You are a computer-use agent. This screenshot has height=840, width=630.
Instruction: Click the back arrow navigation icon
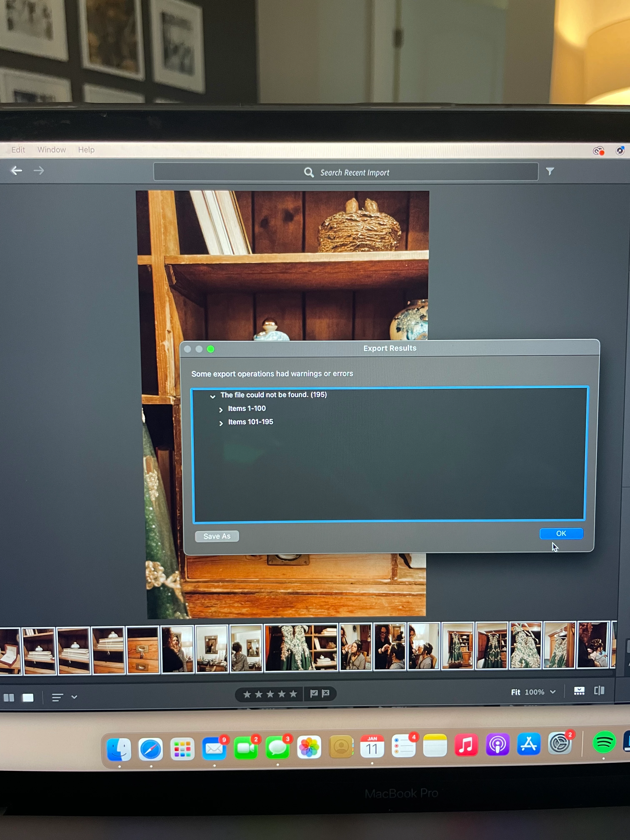pyautogui.click(x=16, y=171)
